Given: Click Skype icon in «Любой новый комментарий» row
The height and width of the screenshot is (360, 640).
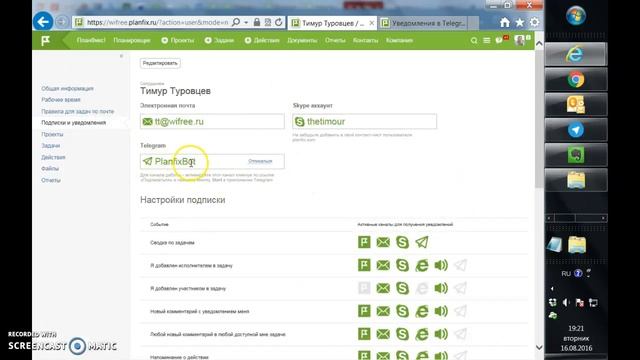Looking at the screenshot, I should [402, 334].
